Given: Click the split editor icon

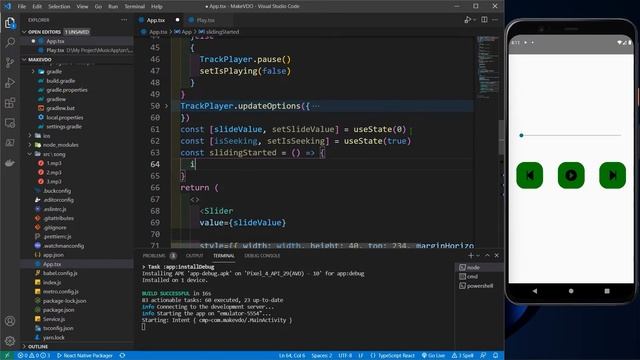Looking at the screenshot, I should pyautogui.click(x=484, y=20).
